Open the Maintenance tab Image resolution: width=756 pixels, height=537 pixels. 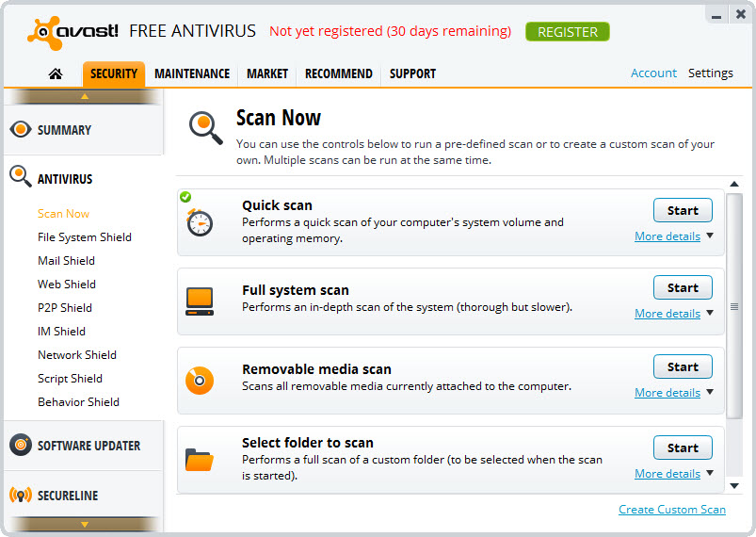192,73
